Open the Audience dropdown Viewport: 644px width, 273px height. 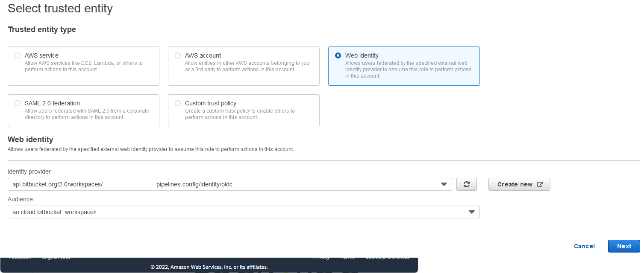pyautogui.click(x=244, y=212)
